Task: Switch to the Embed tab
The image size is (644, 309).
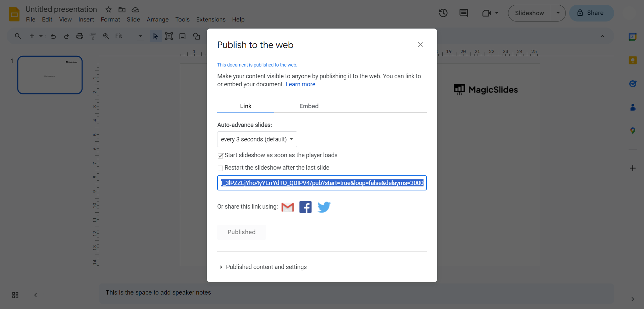Action: pyautogui.click(x=309, y=106)
